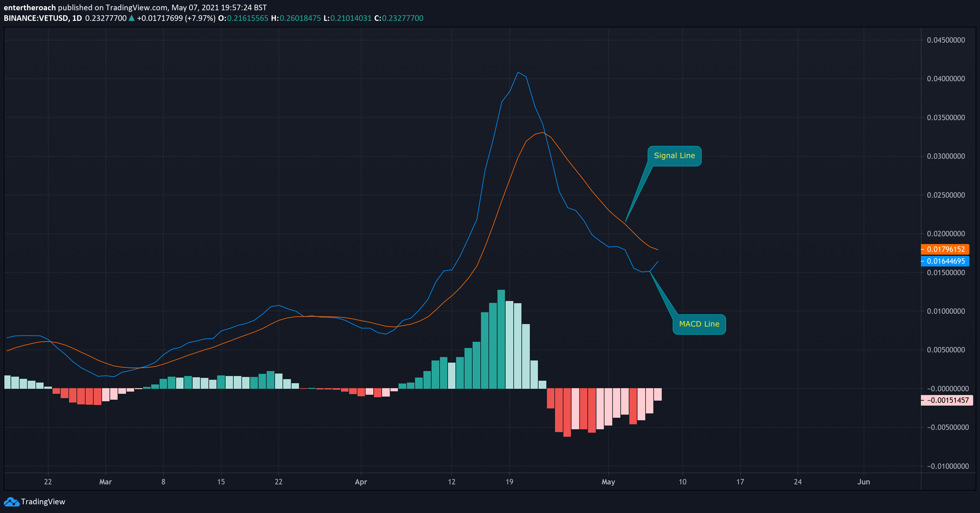This screenshot has height=513, width=980.
Task: Click the high price H:0.26018475
Action: tap(296, 18)
